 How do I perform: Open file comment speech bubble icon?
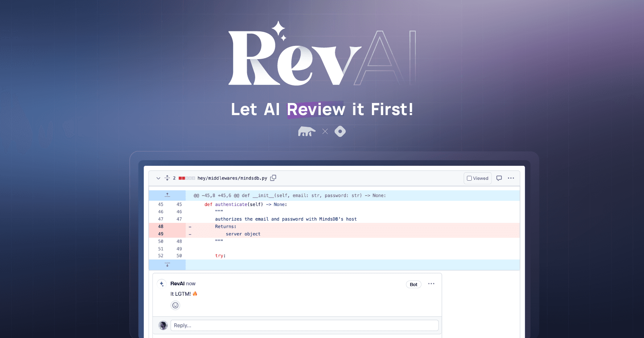499,178
